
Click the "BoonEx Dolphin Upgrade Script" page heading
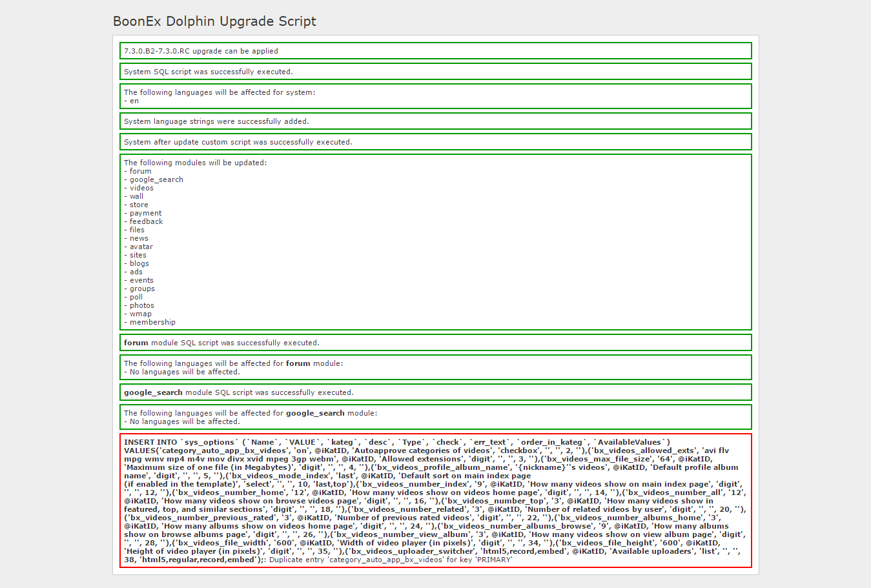tap(214, 21)
